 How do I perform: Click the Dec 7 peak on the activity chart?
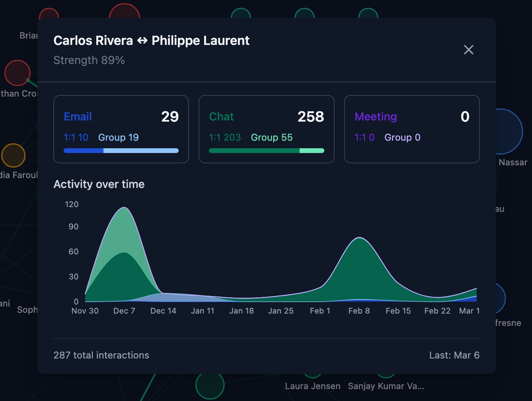coord(125,208)
